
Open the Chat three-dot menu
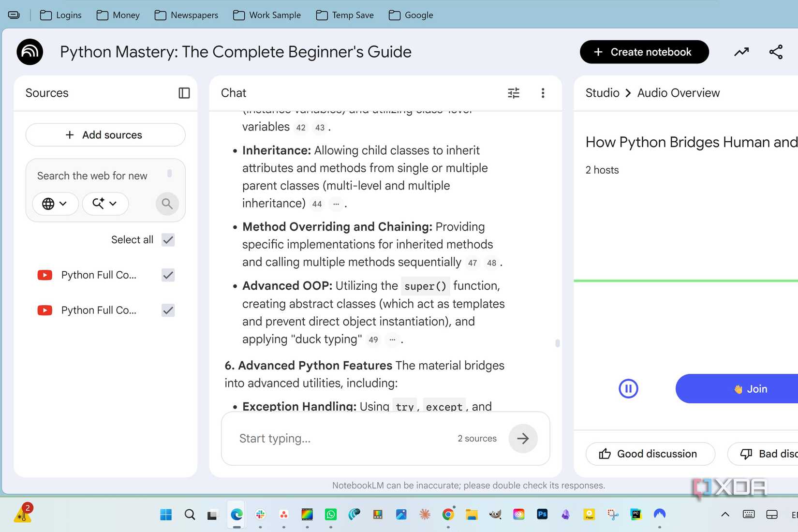click(543, 93)
